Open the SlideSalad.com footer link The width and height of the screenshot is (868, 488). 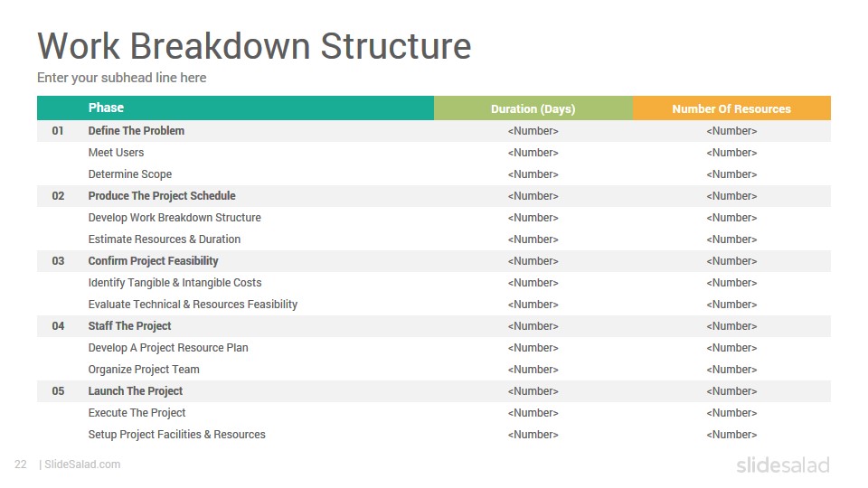[82, 465]
